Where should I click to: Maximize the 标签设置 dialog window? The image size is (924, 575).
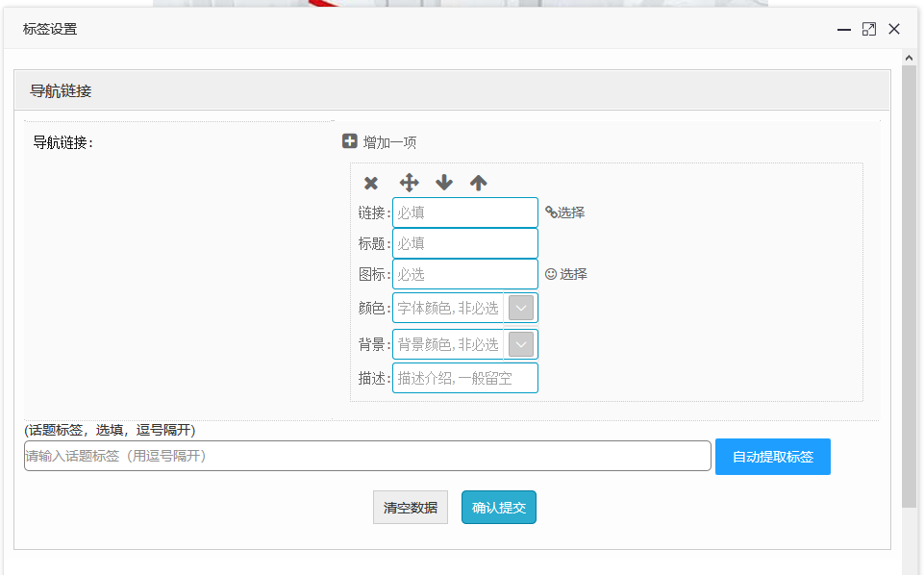point(869,29)
